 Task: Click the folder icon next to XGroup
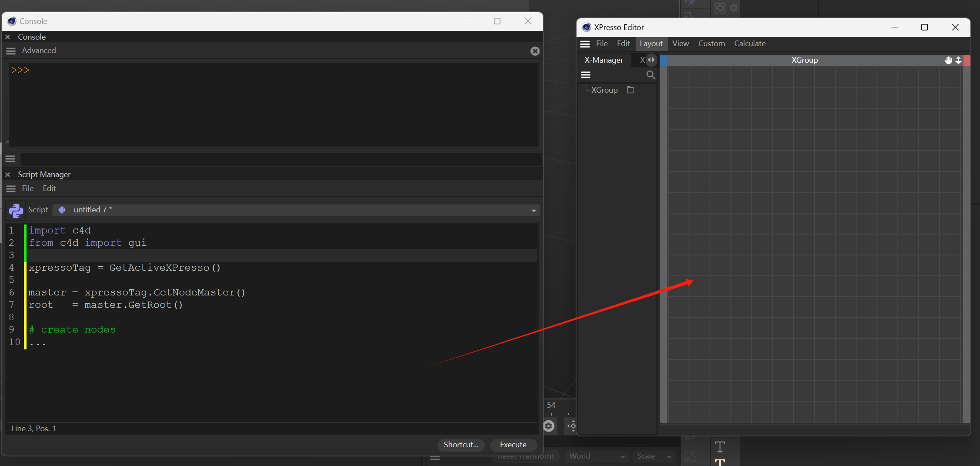tap(630, 90)
